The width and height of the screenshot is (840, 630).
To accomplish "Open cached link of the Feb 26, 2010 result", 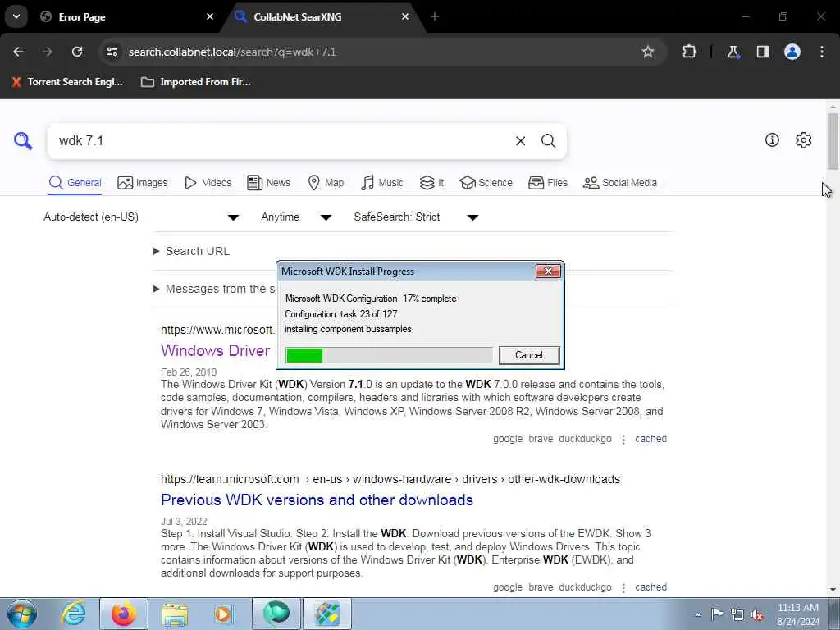I will point(651,439).
